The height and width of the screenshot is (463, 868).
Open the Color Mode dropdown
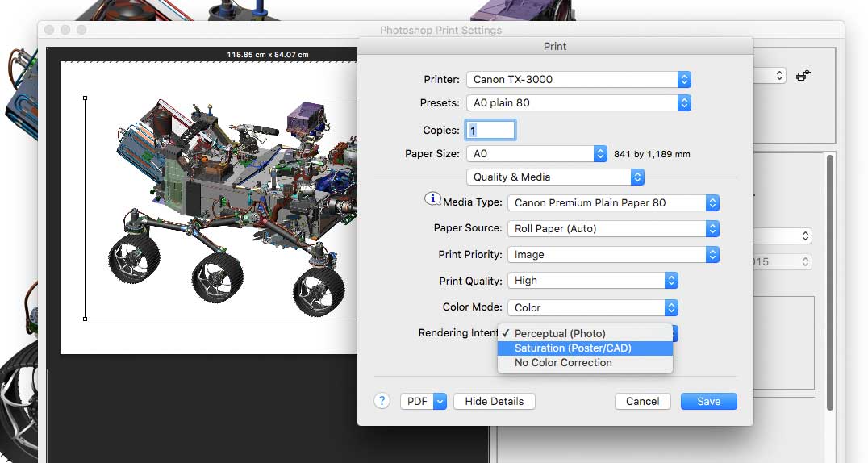click(593, 307)
